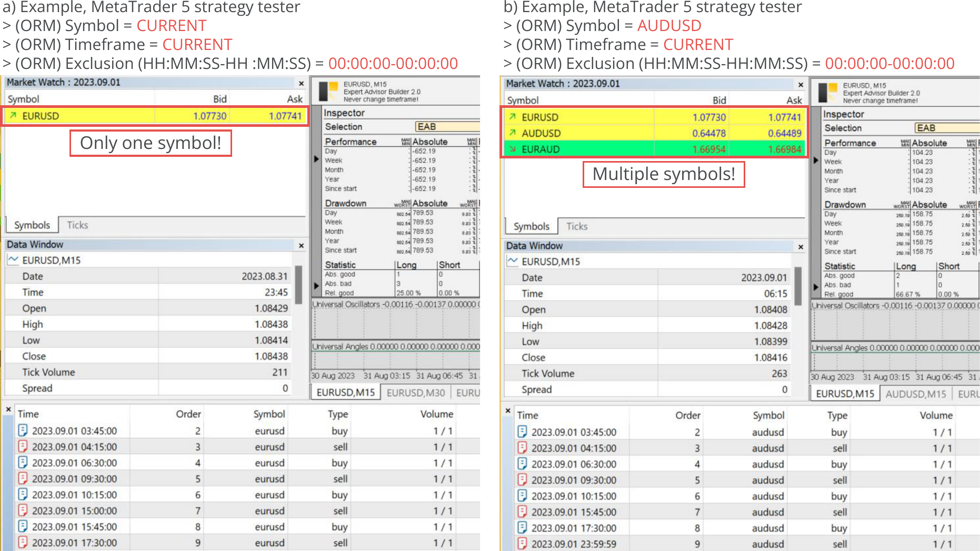Select the AUDUSD bid value 0.64478
The image size is (980, 551).
click(x=709, y=133)
